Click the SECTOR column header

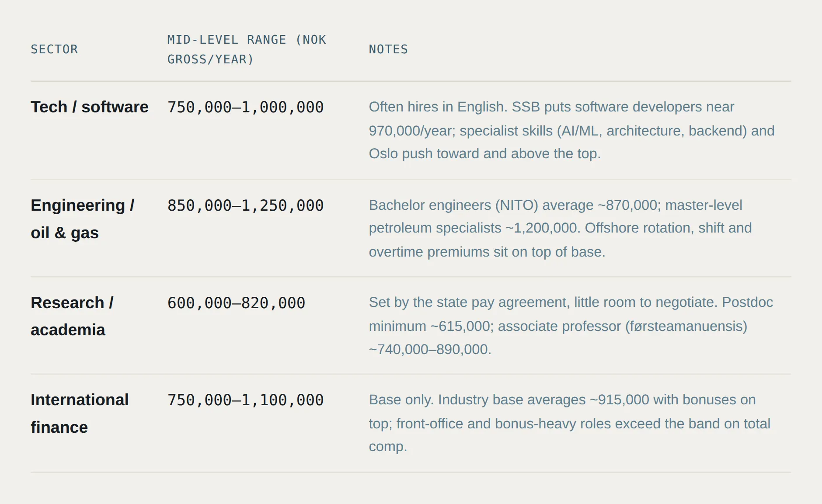coord(54,49)
